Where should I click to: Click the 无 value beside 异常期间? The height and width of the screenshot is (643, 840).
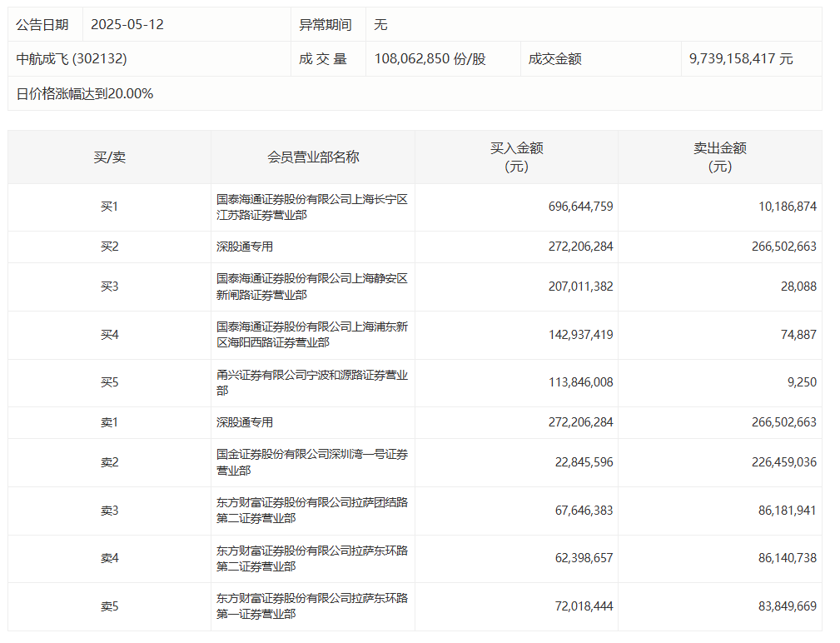[380, 25]
